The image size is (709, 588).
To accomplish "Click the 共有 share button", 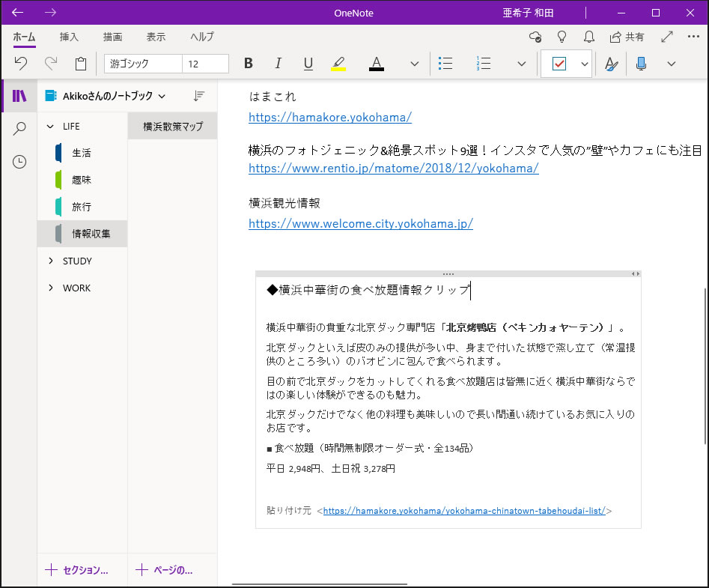I will coord(627,37).
